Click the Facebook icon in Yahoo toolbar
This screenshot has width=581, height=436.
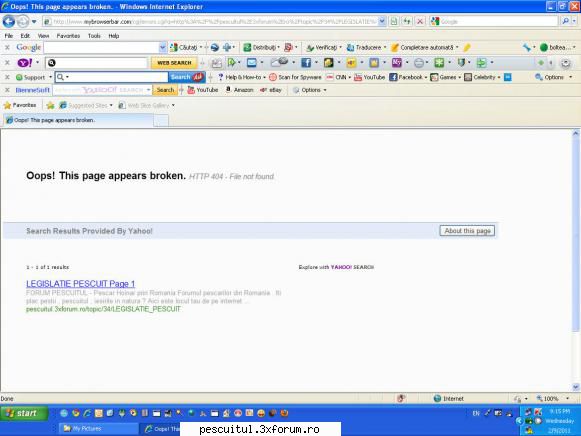(x=306, y=63)
